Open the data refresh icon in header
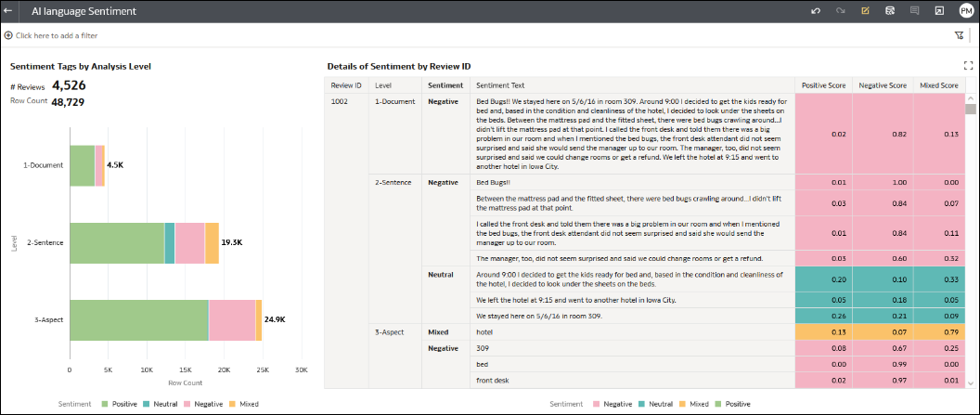980x415 pixels. pos(889,11)
